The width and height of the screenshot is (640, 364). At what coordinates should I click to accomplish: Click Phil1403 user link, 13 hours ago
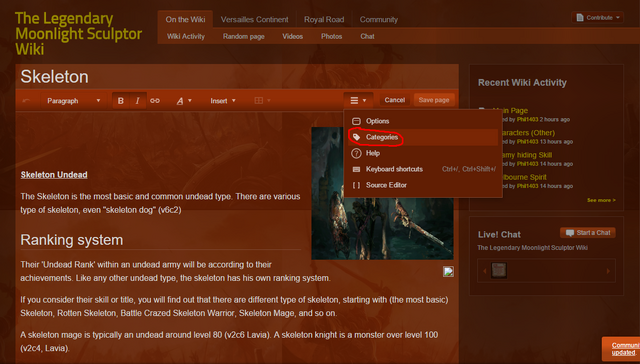527,142
